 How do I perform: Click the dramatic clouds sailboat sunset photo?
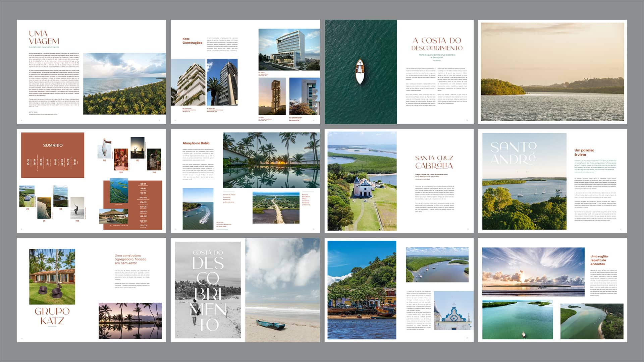pos(533,272)
